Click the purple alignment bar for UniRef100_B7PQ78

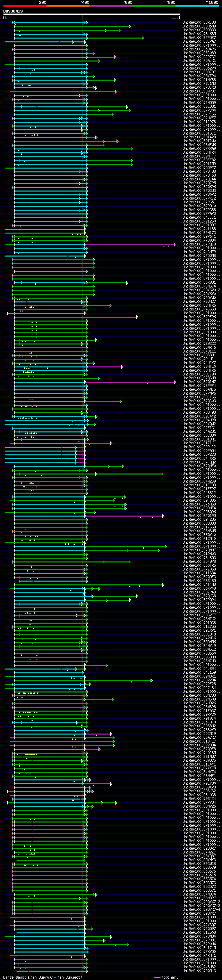coord(131,244)
